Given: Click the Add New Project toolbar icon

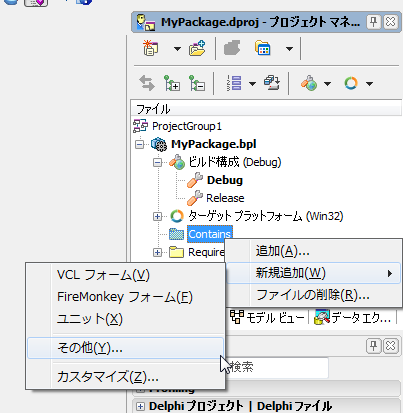Looking at the screenshot, I should click(150, 48).
